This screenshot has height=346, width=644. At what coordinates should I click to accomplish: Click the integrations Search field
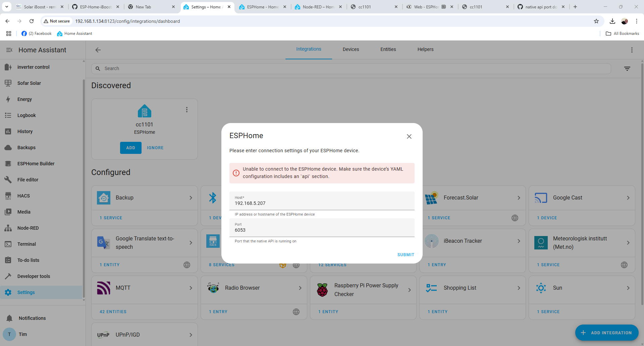[351, 68]
